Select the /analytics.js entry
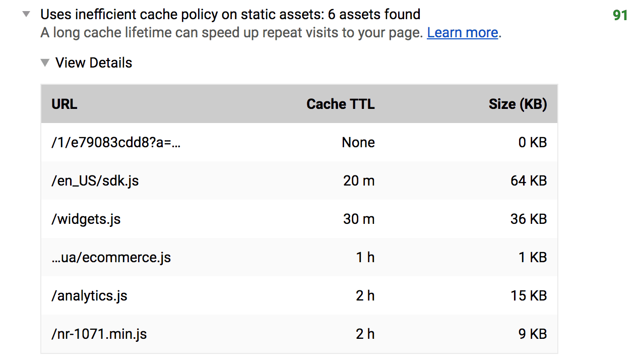 pyautogui.click(x=89, y=295)
